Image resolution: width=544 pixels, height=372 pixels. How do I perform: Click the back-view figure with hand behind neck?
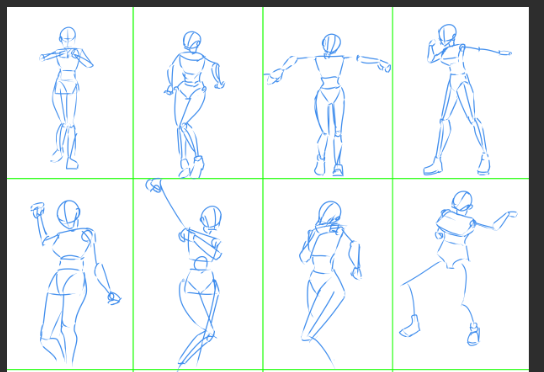tap(330, 284)
